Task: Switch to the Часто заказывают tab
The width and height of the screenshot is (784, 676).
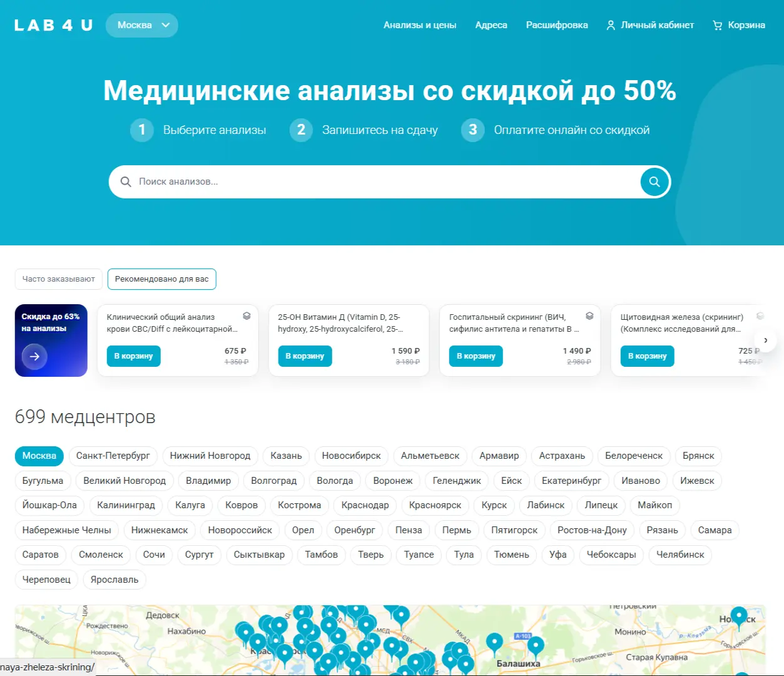Action: (x=58, y=279)
